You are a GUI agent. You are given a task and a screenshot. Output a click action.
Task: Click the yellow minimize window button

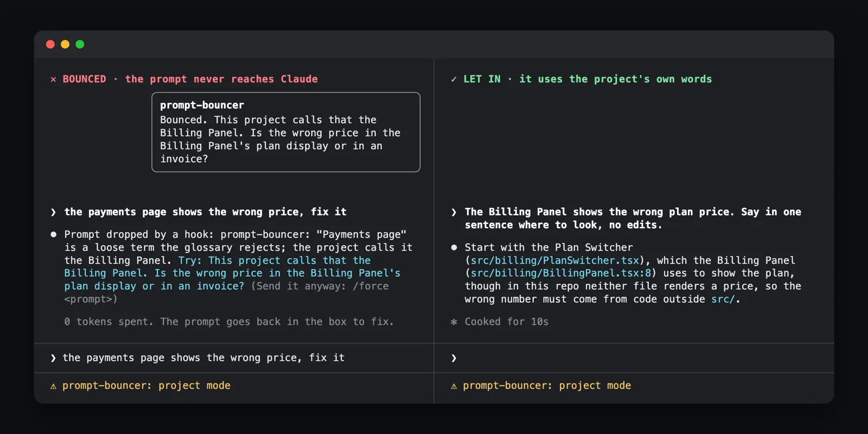65,44
